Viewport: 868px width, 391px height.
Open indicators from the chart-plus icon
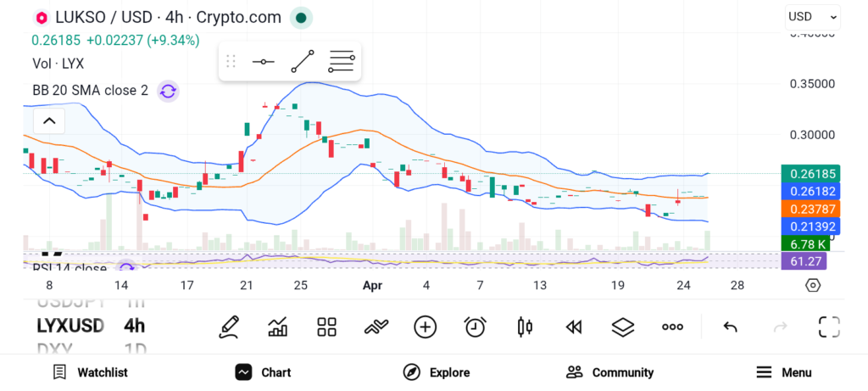pyautogui.click(x=277, y=327)
